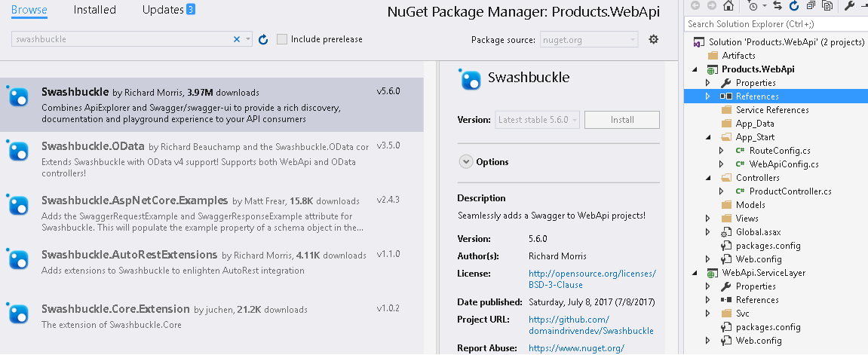Enable the Include prerelease checkbox

point(282,39)
